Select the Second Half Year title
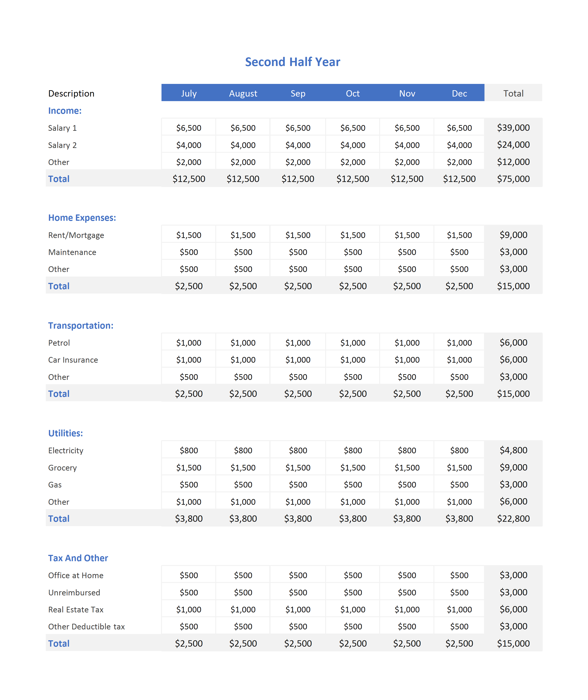 pyautogui.click(x=292, y=62)
